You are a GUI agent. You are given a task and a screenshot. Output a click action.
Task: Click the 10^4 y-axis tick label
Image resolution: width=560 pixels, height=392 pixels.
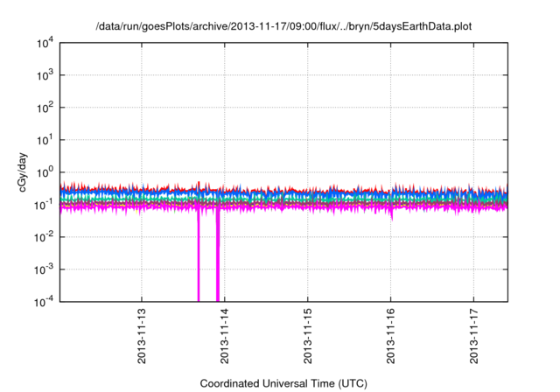(x=45, y=44)
